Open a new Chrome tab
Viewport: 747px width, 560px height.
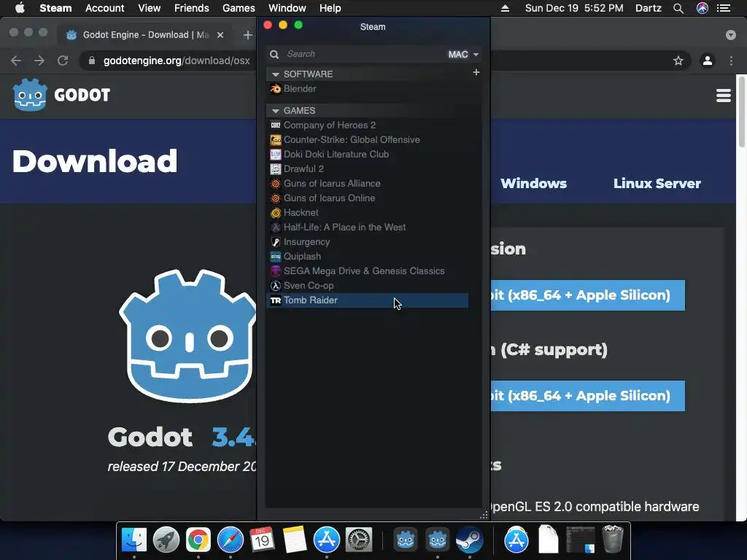pyautogui.click(x=247, y=35)
